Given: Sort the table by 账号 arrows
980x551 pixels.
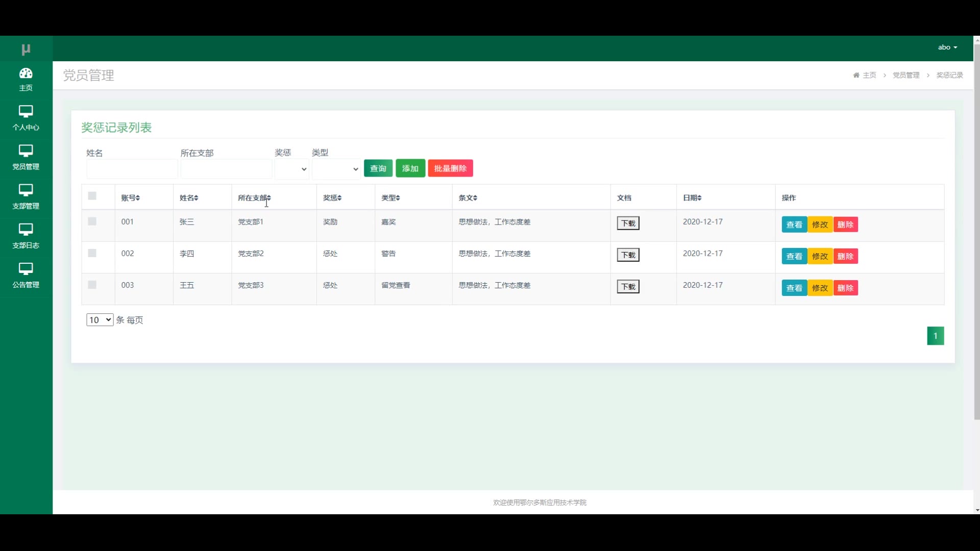Looking at the screenshot, I should (138, 198).
